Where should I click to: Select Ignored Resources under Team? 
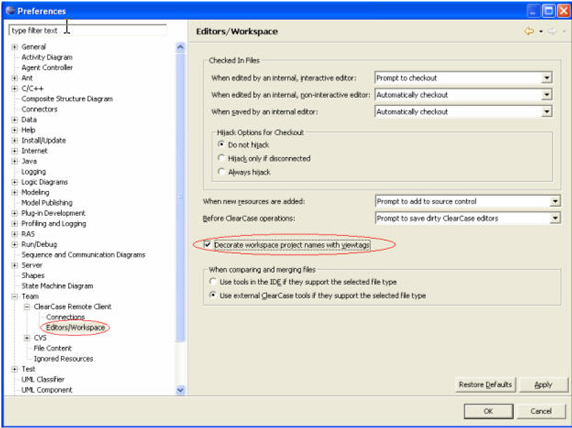click(63, 359)
